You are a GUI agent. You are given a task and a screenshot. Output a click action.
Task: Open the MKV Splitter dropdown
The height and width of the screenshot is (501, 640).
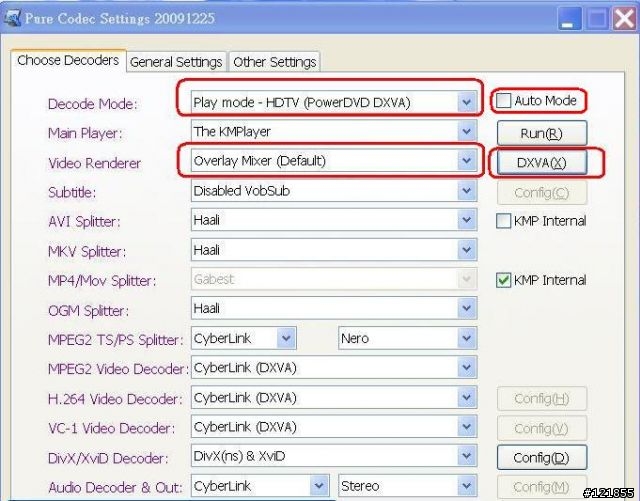(333, 249)
